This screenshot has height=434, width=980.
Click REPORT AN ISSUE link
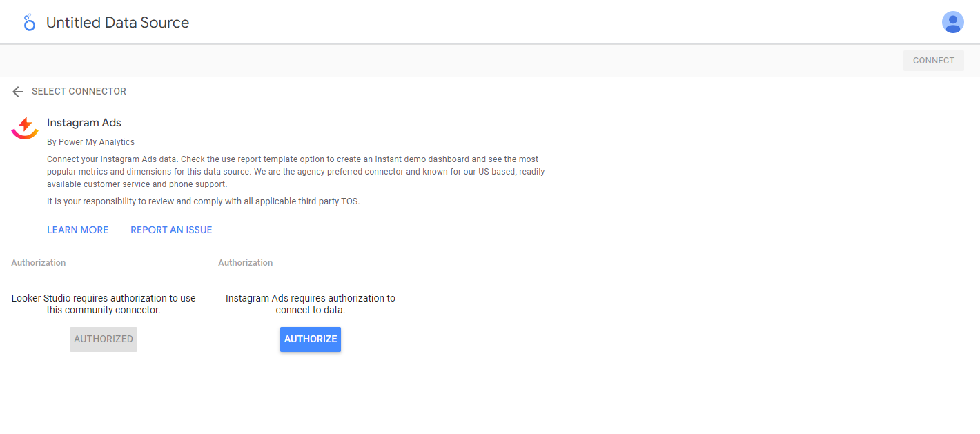point(171,230)
